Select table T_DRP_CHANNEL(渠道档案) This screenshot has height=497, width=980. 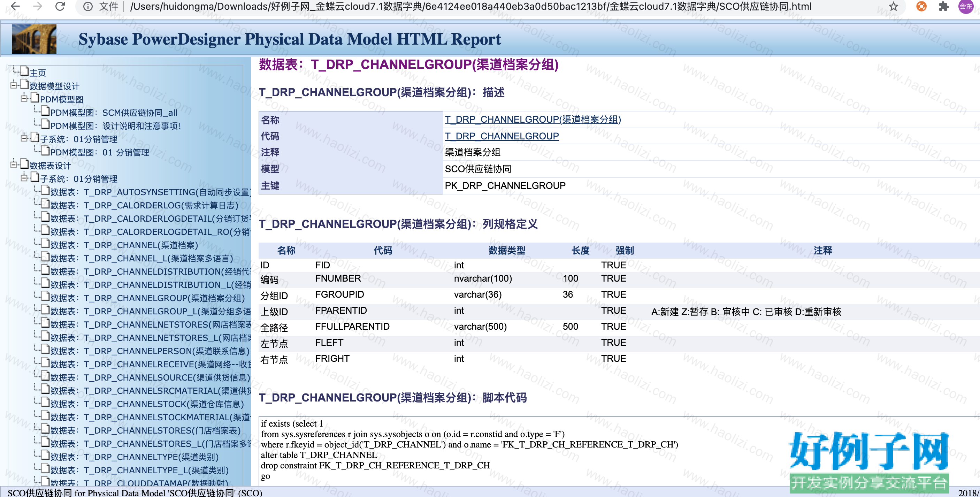click(x=124, y=245)
